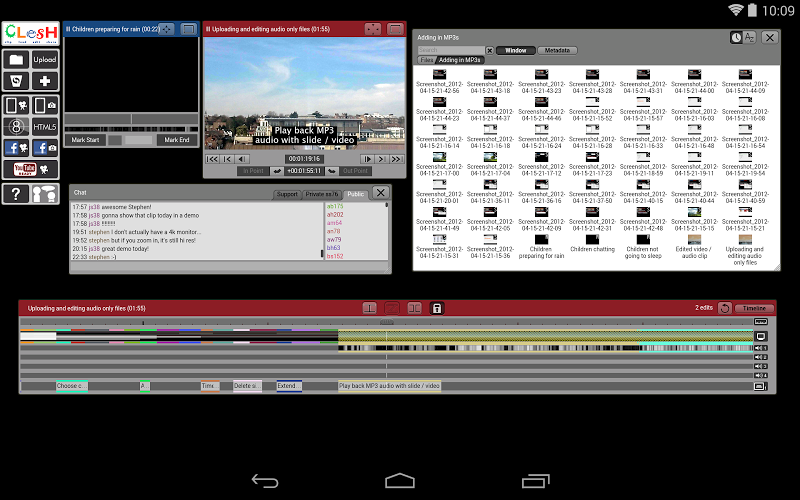Jump to start of clip in viewer
Viewport: 800px width, 500px height.
[x=212, y=158]
